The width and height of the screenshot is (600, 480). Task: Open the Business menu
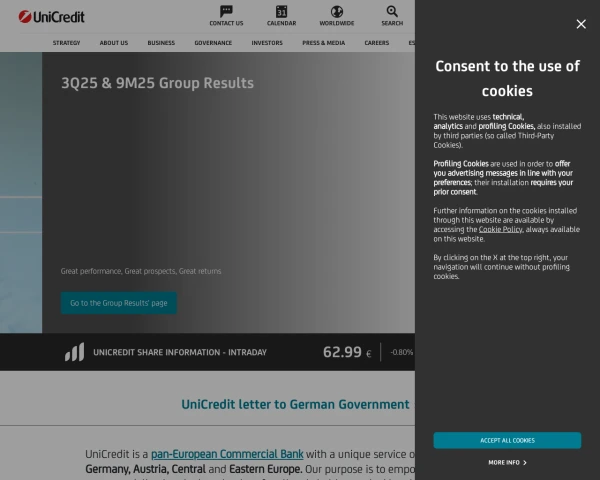[161, 43]
